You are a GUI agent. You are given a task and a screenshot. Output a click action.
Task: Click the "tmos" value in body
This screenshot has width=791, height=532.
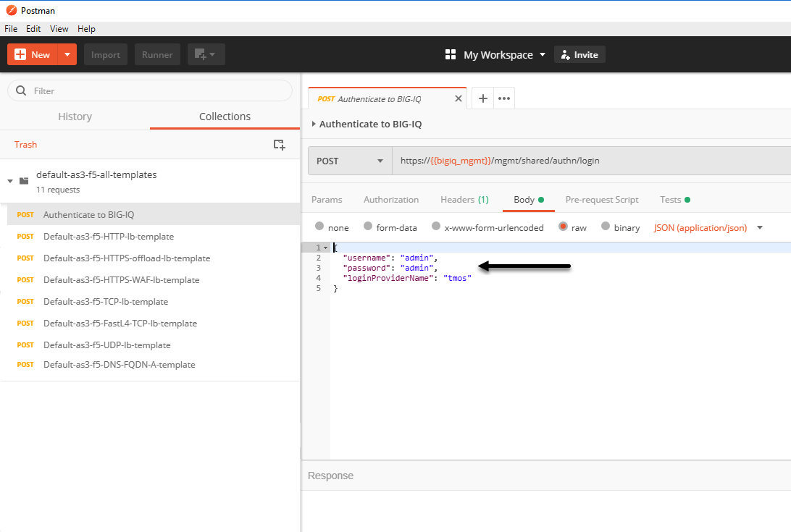458,278
